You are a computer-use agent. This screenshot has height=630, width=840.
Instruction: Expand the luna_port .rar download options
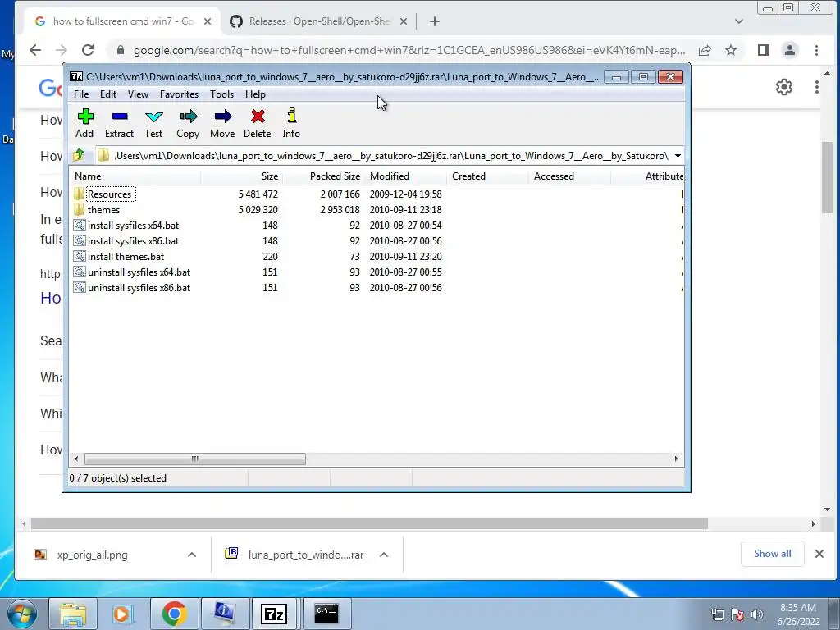tap(384, 555)
